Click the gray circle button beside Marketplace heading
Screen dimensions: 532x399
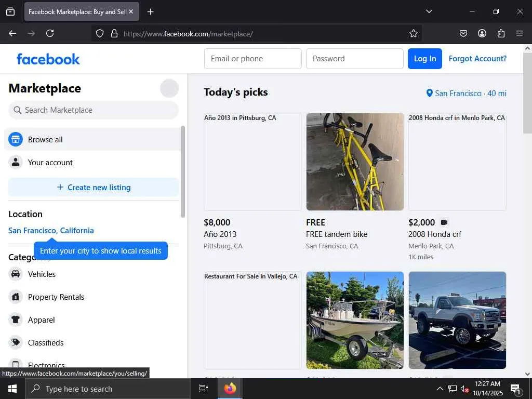point(169,88)
